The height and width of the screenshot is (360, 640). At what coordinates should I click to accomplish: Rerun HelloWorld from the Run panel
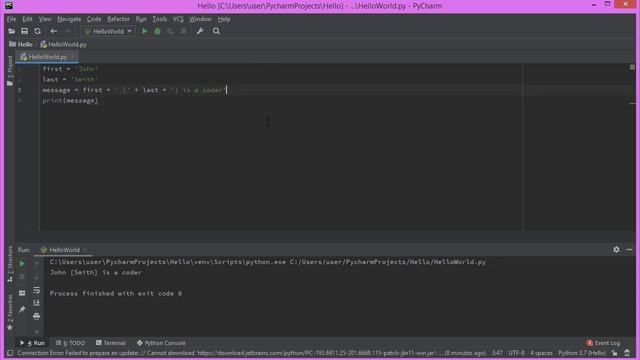tap(22, 264)
